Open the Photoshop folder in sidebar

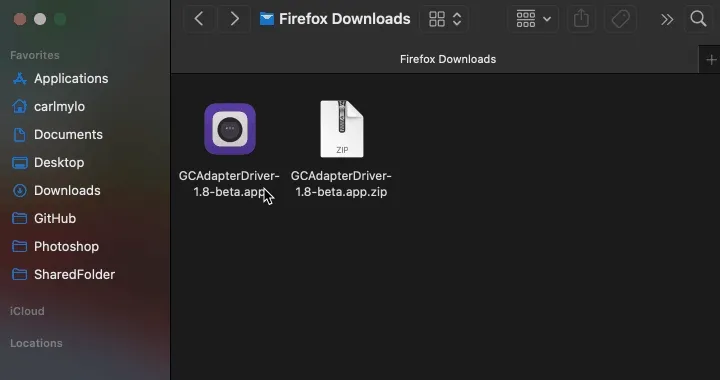66,246
